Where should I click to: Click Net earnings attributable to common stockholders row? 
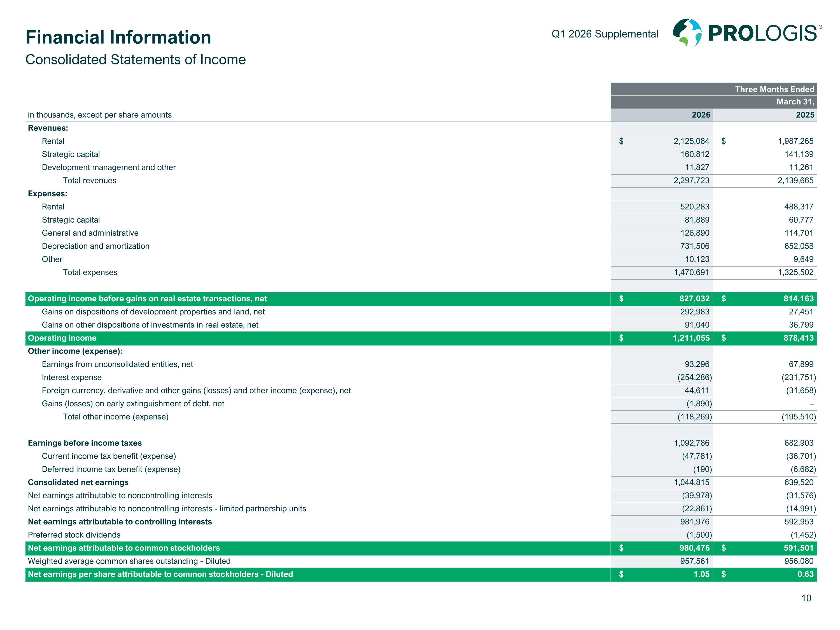pos(124,548)
